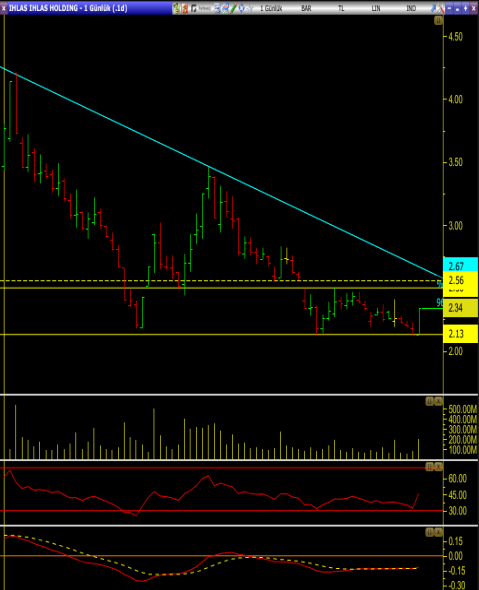The height and width of the screenshot is (590, 479).
Task: Click the pause button on price panel
Action: click(438, 21)
